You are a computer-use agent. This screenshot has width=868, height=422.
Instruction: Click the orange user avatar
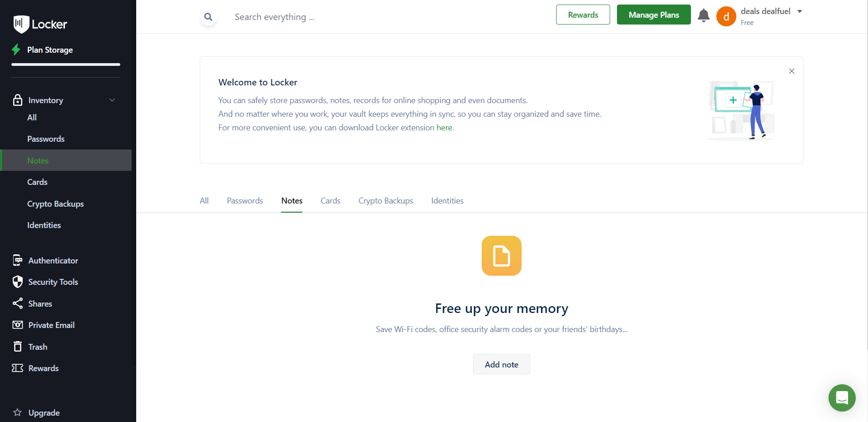[726, 16]
